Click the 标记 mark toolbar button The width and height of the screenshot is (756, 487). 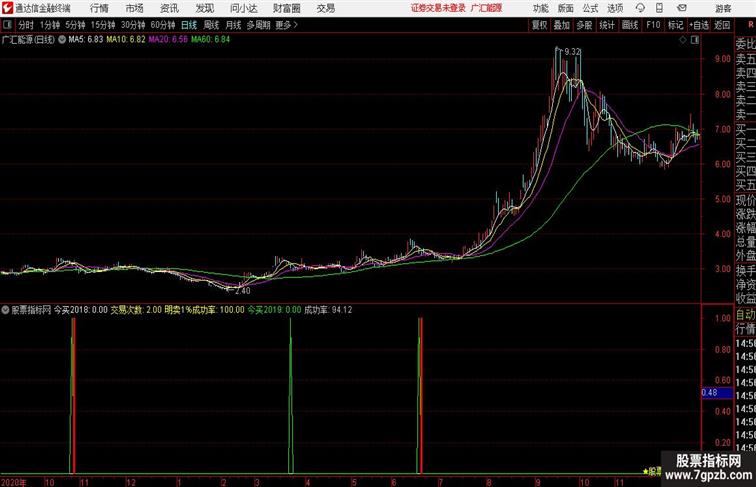pyautogui.click(x=675, y=25)
